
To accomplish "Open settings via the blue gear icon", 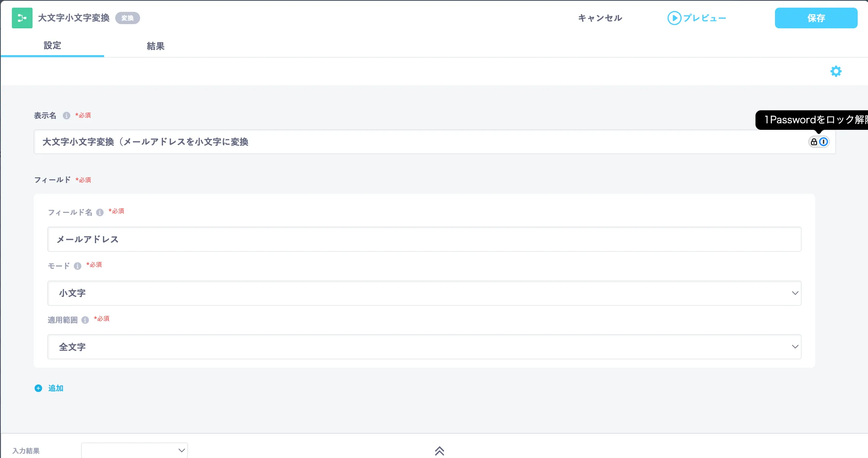I will (835, 71).
